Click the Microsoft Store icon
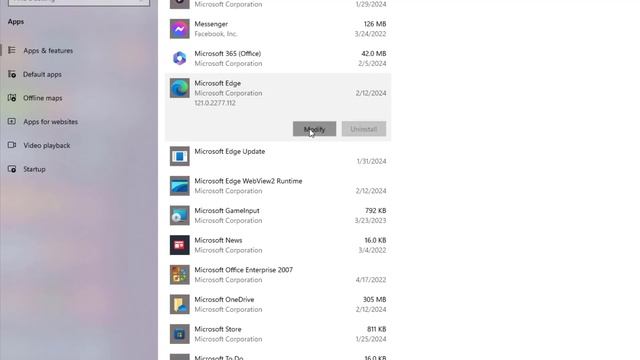Image resolution: width=640 pixels, height=360 pixels. click(x=180, y=334)
